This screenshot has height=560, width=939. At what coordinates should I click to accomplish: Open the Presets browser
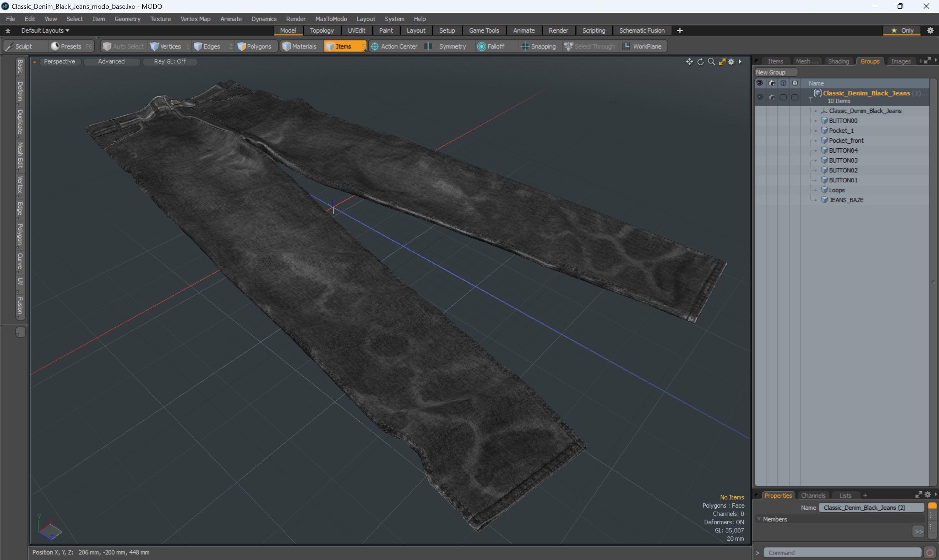coord(71,46)
